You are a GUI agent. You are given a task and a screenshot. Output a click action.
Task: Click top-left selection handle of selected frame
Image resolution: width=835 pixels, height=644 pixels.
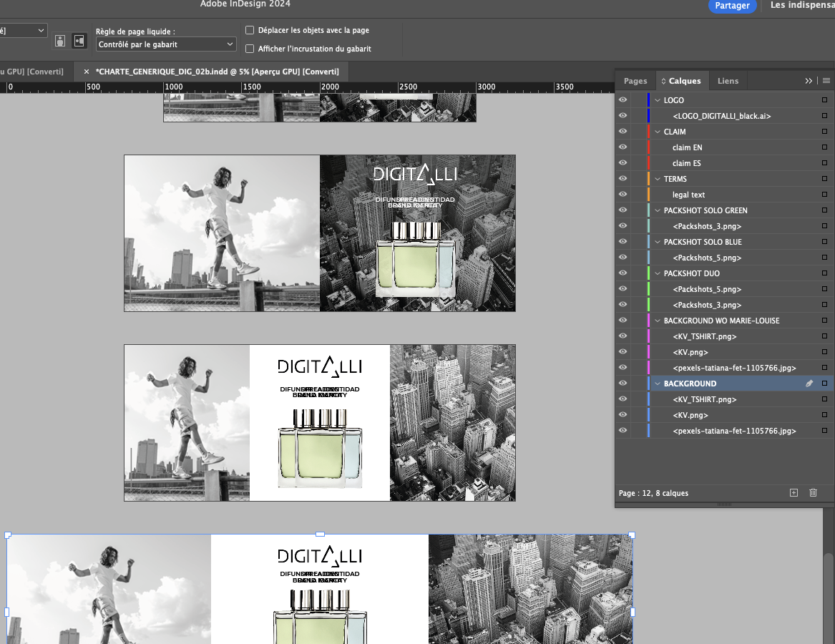7,535
